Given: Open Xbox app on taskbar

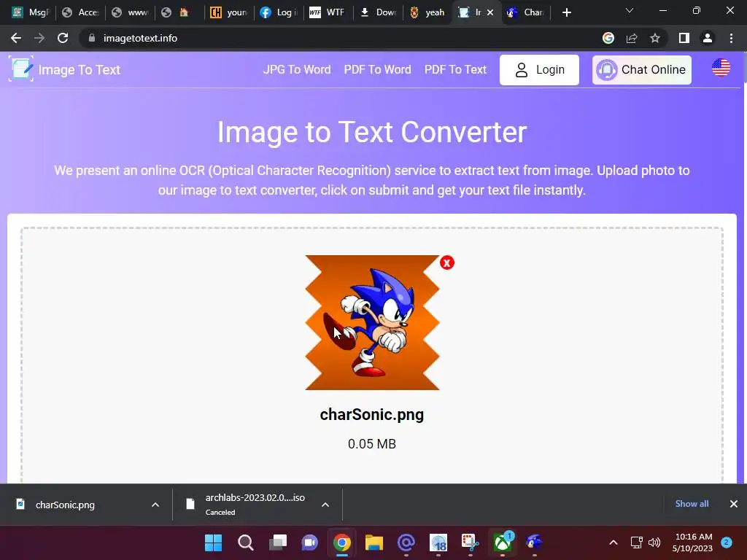Looking at the screenshot, I should [x=503, y=542].
